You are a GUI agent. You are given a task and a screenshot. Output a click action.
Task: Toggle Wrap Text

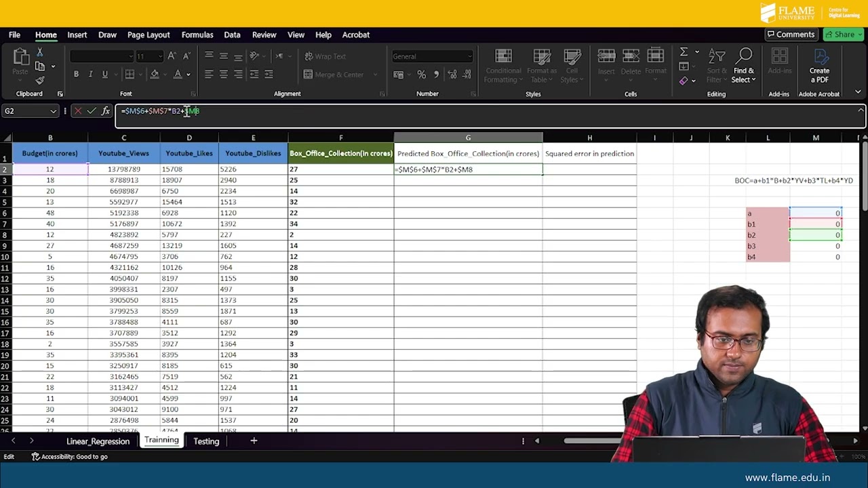coord(325,56)
